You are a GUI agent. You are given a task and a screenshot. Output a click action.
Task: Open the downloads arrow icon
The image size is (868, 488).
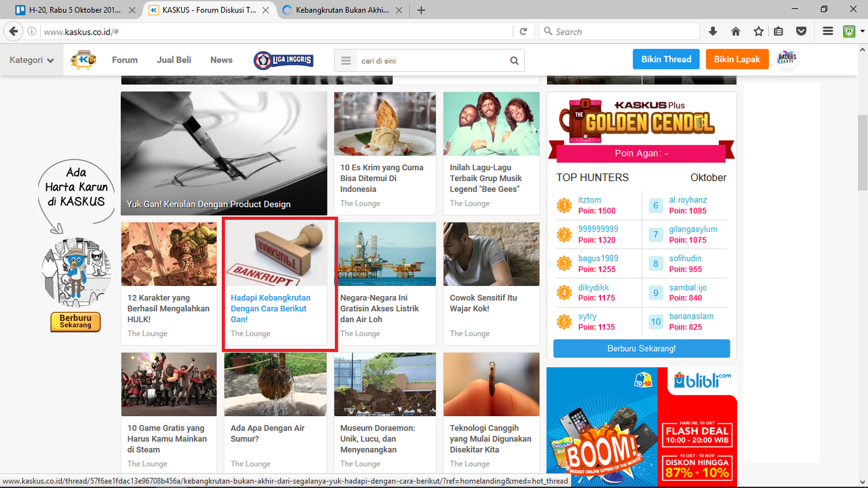713,31
